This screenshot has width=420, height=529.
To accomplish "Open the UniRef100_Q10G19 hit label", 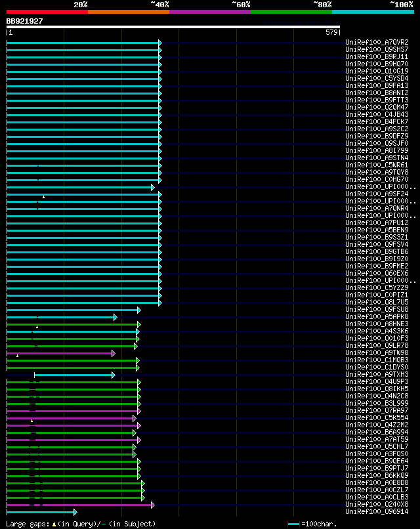I will [377, 71].
